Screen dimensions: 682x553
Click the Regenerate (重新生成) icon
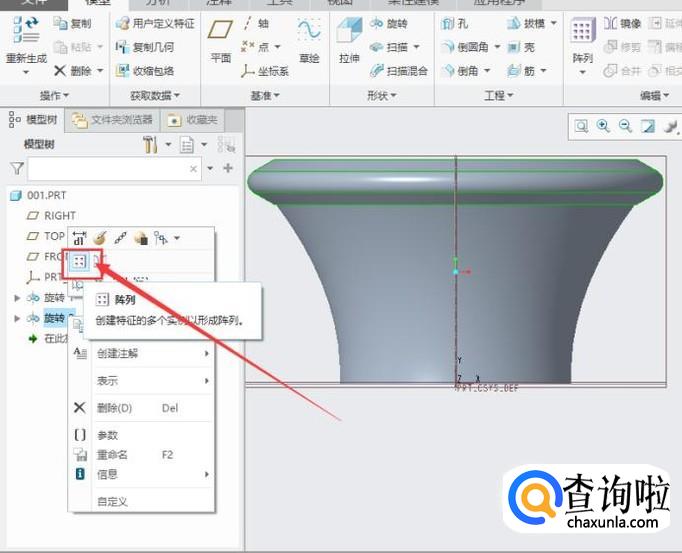[x=25, y=40]
